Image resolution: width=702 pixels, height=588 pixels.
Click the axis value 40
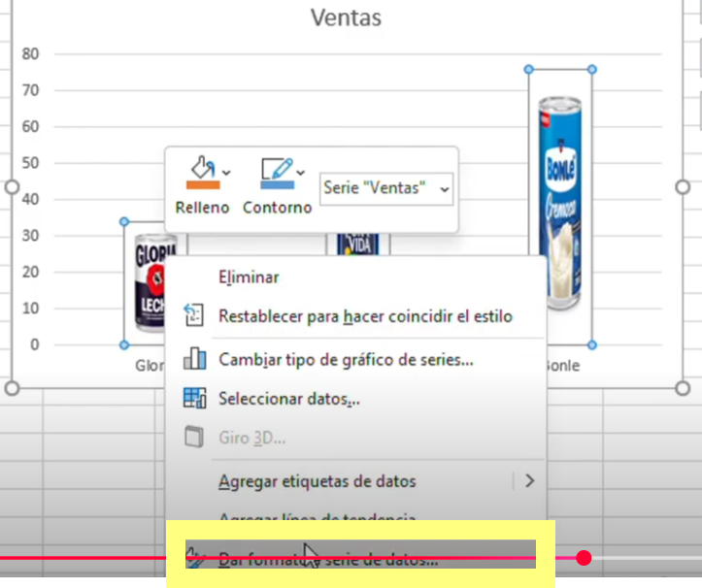tap(30, 199)
